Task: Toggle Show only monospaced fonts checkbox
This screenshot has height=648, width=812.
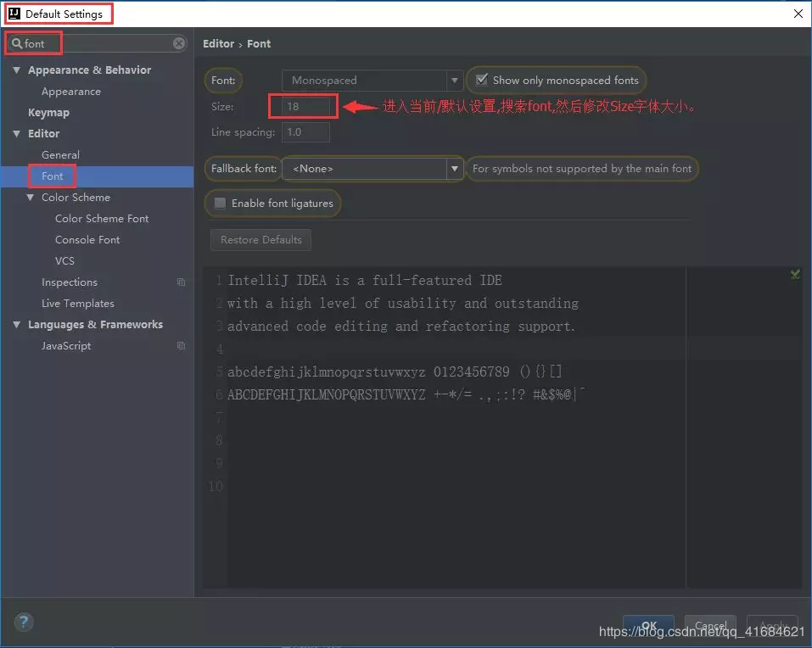Action: (x=482, y=80)
